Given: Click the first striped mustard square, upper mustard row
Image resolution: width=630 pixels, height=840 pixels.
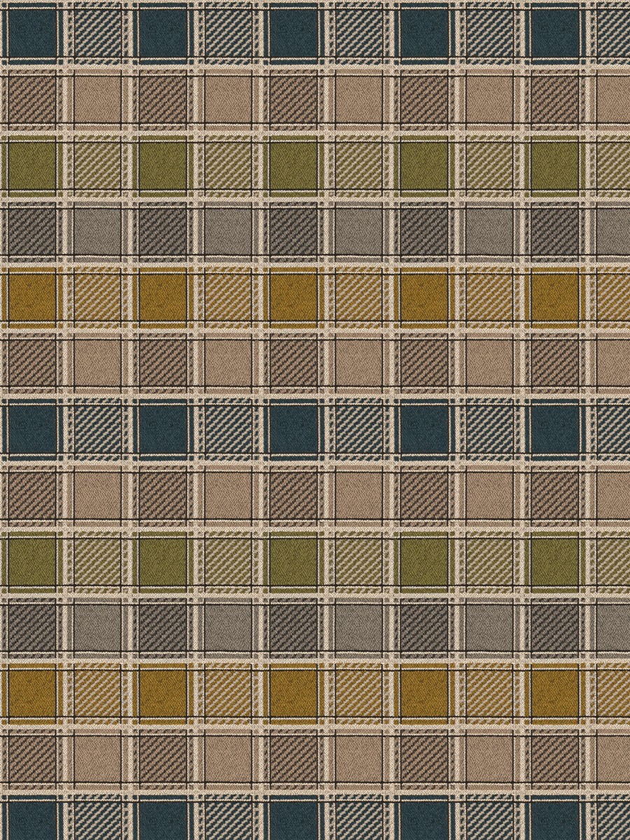Looking at the screenshot, I should tap(97, 297).
